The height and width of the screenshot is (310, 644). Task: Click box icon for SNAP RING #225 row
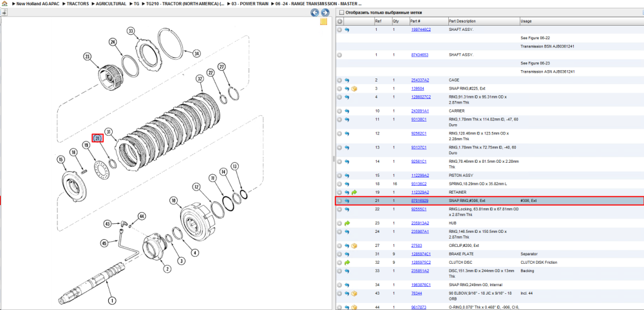[354, 89]
